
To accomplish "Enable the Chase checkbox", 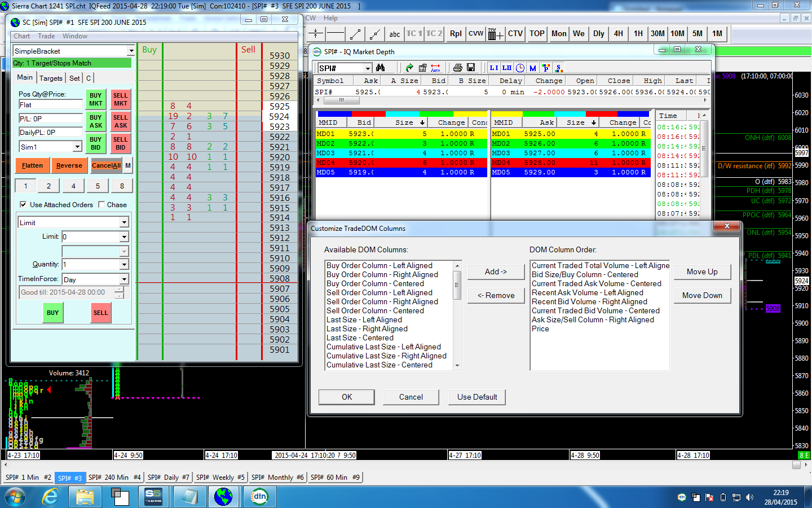I will (x=101, y=204).
